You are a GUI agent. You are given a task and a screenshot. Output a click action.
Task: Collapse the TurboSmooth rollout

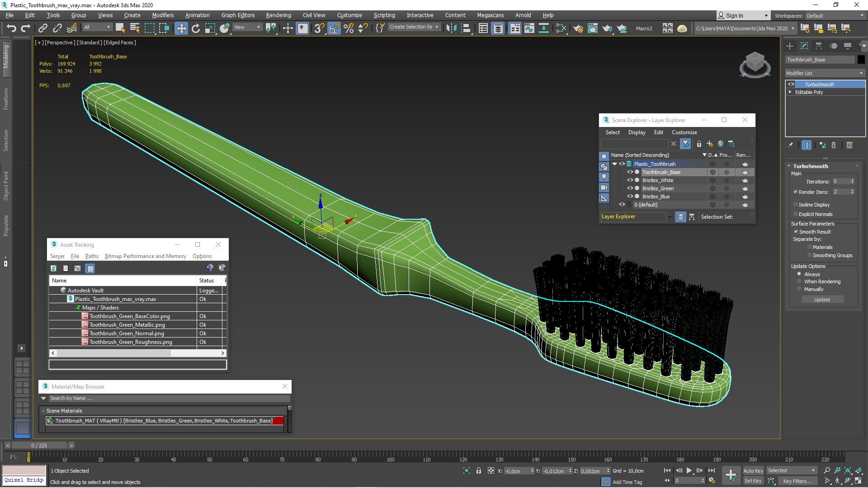789,166
